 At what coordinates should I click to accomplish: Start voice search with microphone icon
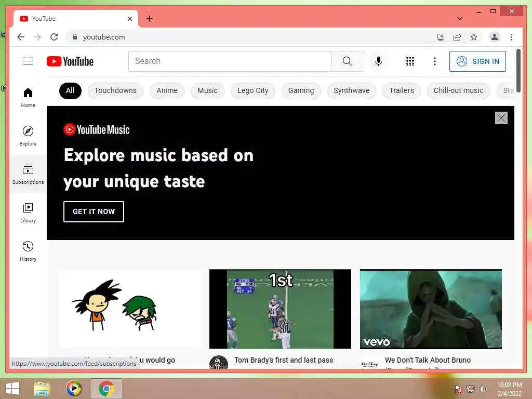click(x=379, y=61)
